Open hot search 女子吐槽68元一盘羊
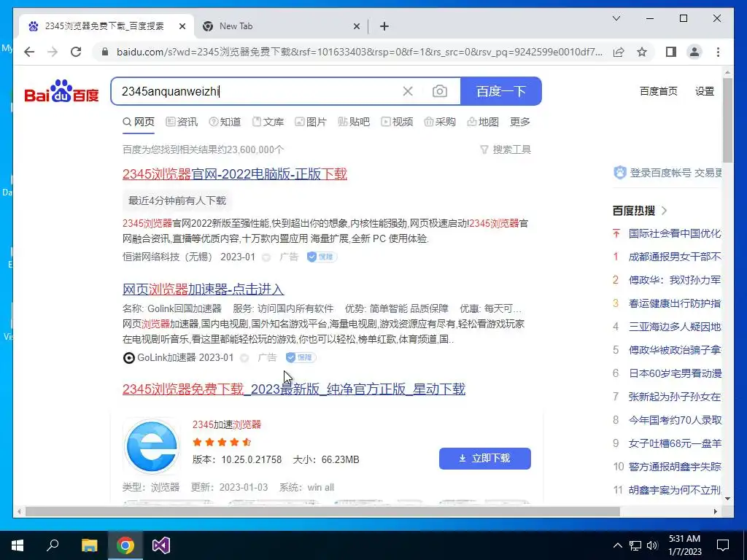The image size is (747, 560). click(675, 443)
